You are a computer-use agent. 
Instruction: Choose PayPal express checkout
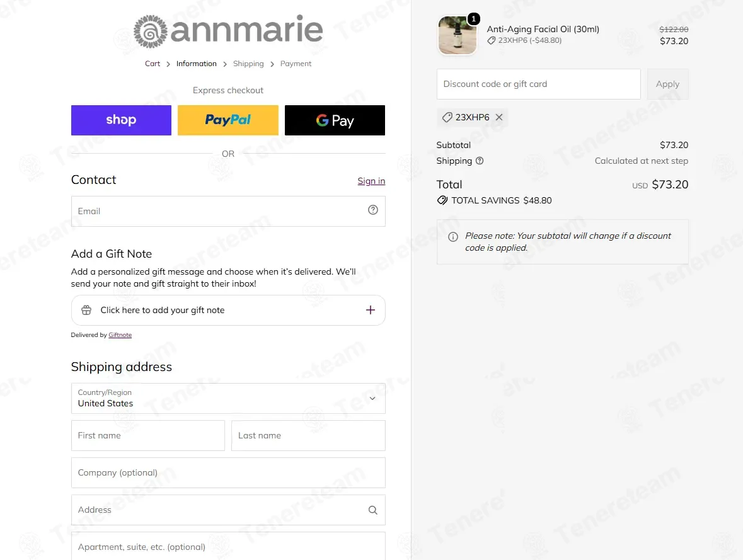pyautogui.click(x=228, y=120)
